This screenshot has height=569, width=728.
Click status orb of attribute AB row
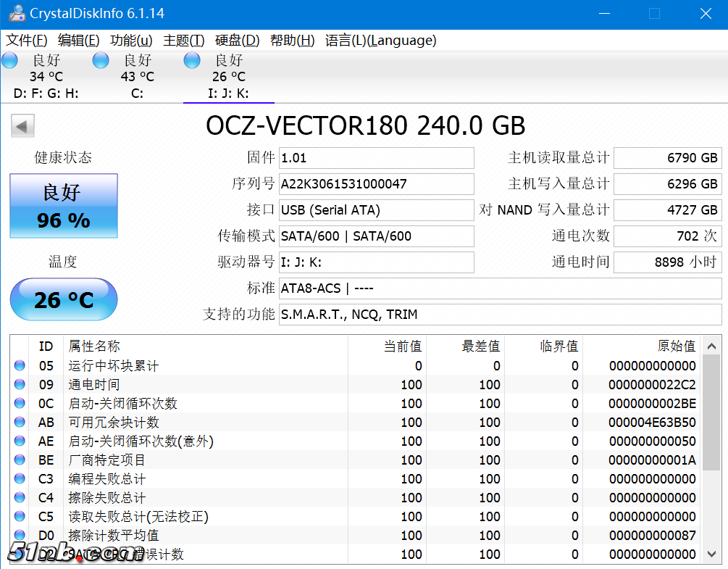(x=20, y=423)
